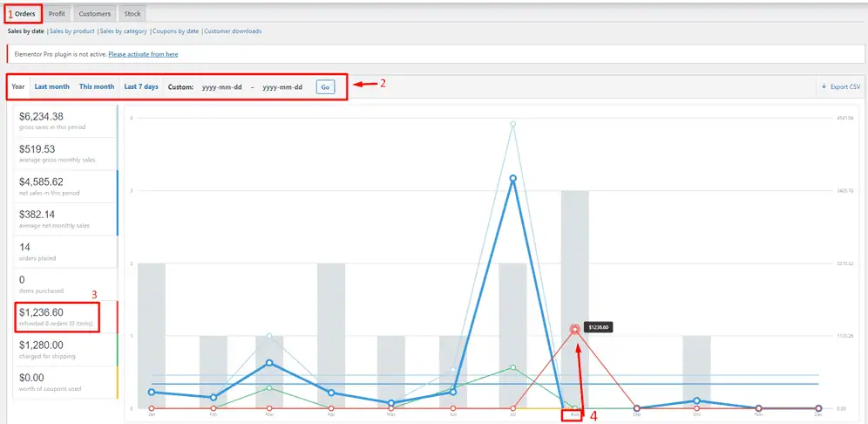Click the Aug x-axis label
Viewport: 868px width, 424px height.
pyautogui.click(x=574, y=414)
